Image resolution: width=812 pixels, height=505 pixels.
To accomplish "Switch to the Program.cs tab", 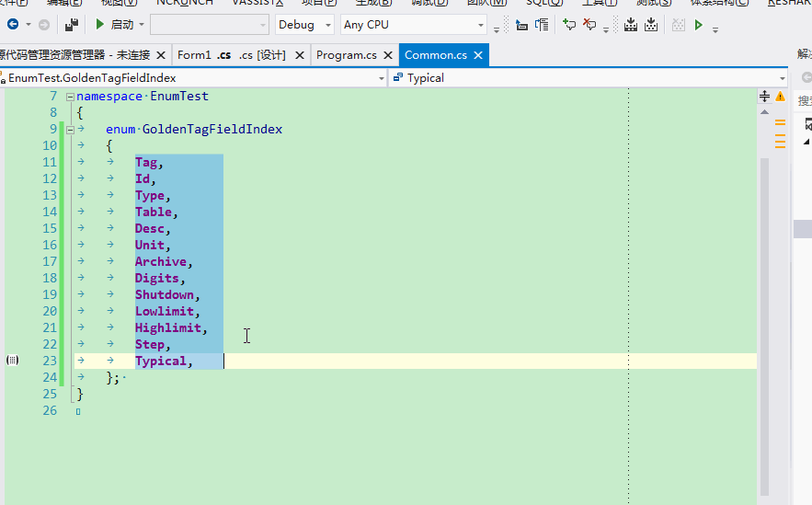I will 347,55.
